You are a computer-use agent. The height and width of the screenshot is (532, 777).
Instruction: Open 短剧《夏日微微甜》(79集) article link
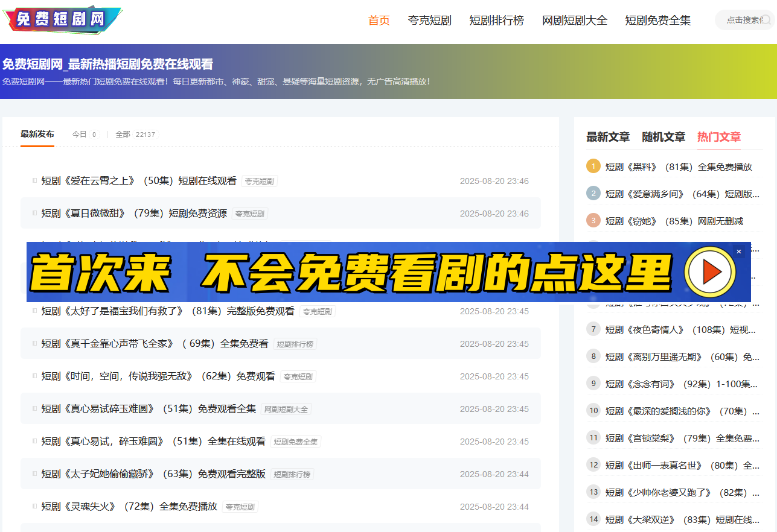pos(134,214)
